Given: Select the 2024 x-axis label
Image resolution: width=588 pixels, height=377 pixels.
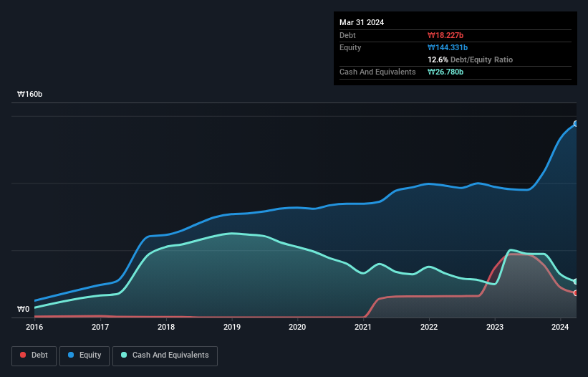Looking at the screenshot, I should click(x=560, y=327).
